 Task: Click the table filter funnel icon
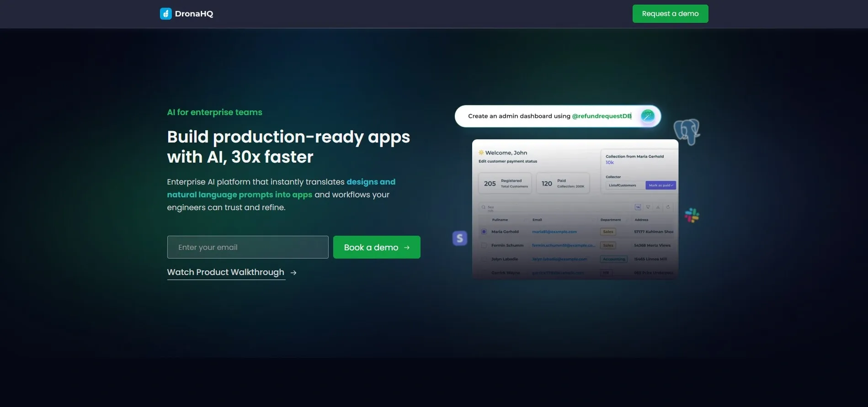648,207
